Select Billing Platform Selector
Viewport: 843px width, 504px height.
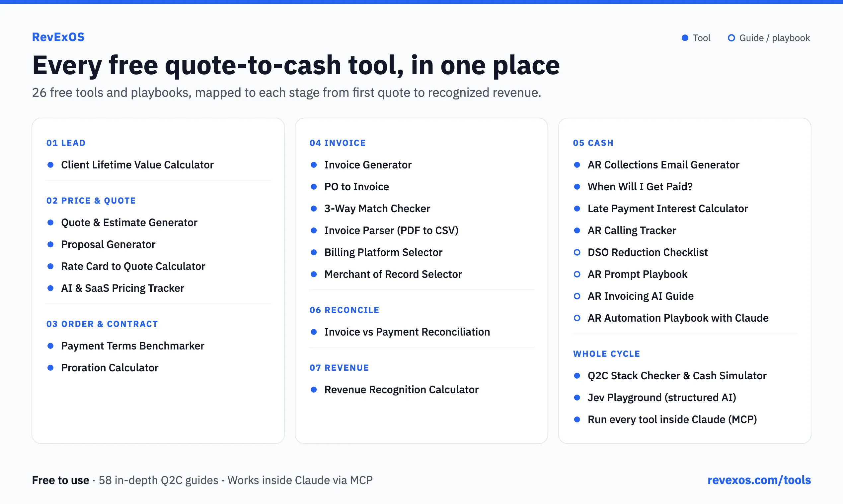[383, 252]
